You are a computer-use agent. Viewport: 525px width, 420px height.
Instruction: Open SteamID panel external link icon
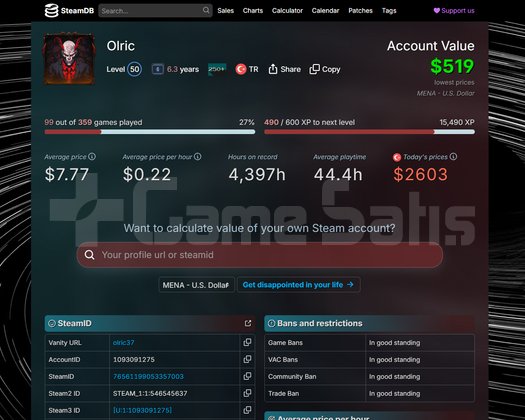click(248, 323)
